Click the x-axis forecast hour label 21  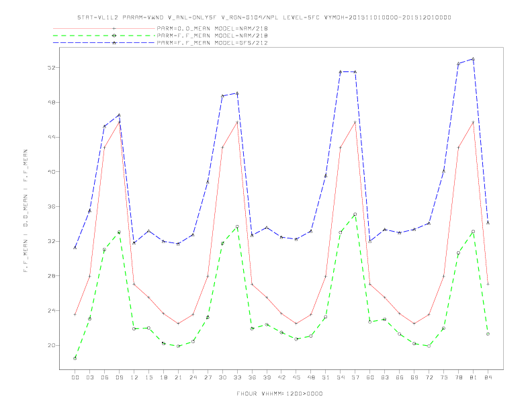[178, 377]
